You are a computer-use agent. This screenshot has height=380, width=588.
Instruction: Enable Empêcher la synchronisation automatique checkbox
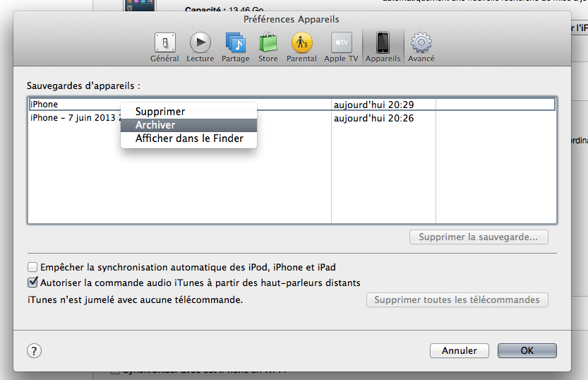tap(32, 268)
